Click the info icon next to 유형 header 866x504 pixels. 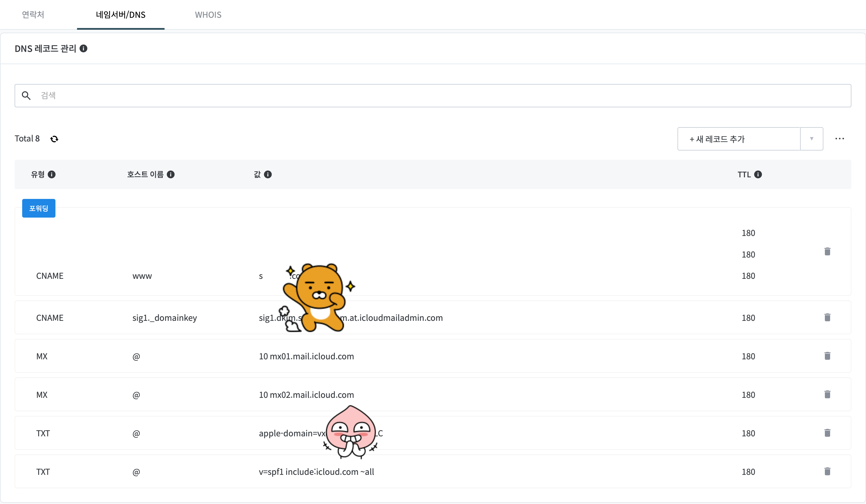(52, 174)
